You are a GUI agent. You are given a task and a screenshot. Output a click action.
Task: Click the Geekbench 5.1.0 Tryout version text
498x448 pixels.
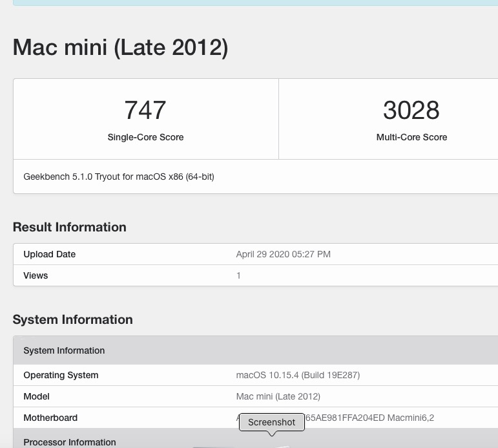pyautogui.click(x=119, y=176)
